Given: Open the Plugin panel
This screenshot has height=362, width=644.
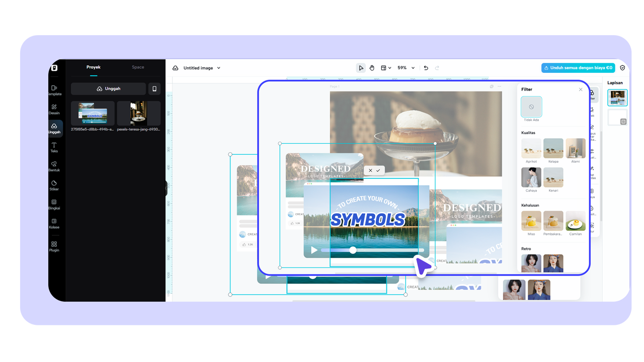Looking at the screenshot, I should tap(54, 246).
